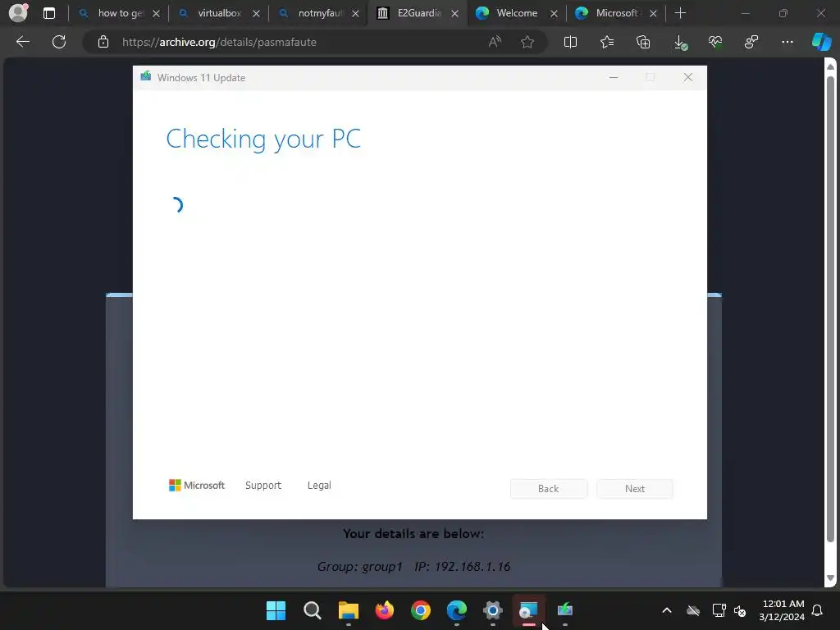Open network status tray icon
840x630 pixels.
click(x=719, y=610)
